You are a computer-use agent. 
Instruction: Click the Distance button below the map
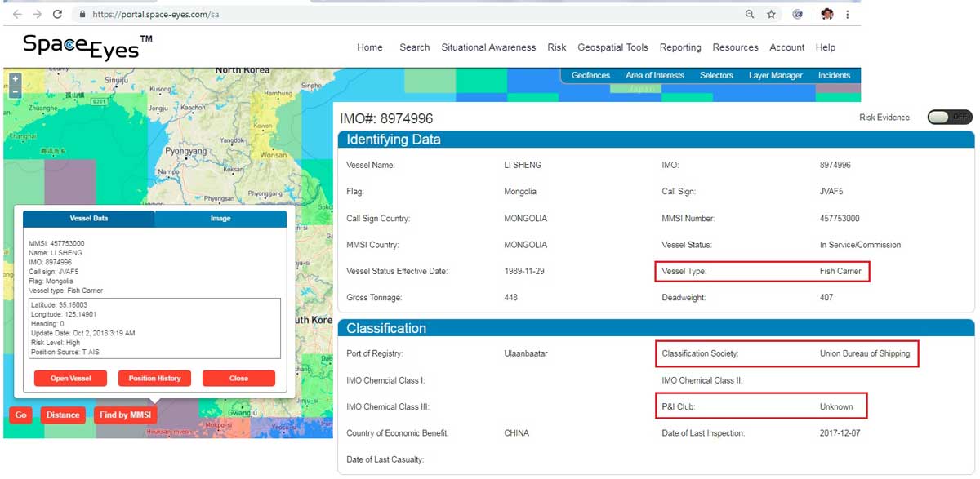[63, 415]
